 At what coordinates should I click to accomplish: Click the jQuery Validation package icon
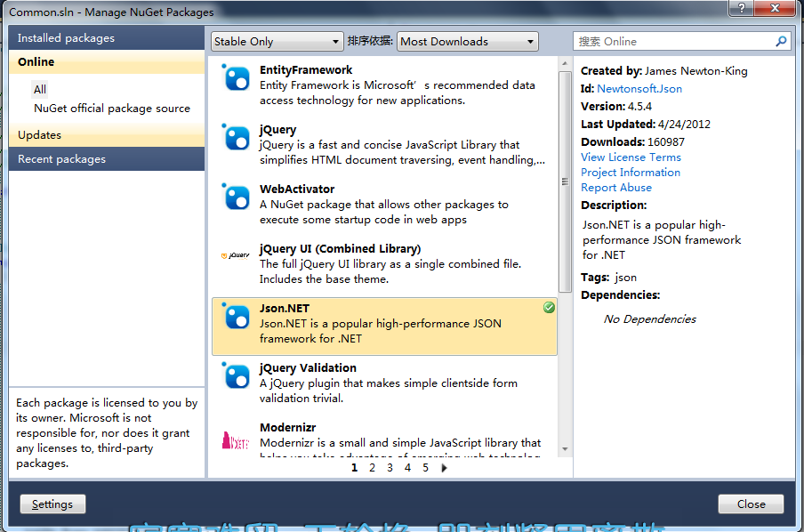[236, 375]
